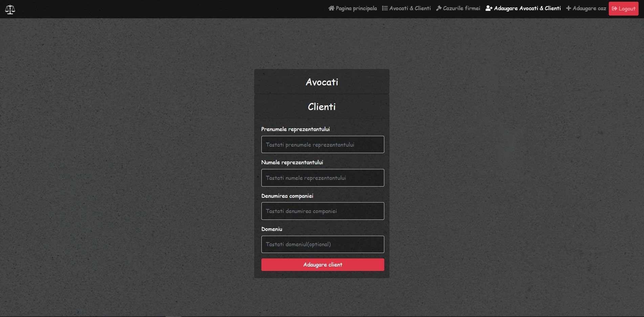Click the user-plus icon in the navbar
The width and height of the screenshot is (644, 317).
click(x=489, y=8)
